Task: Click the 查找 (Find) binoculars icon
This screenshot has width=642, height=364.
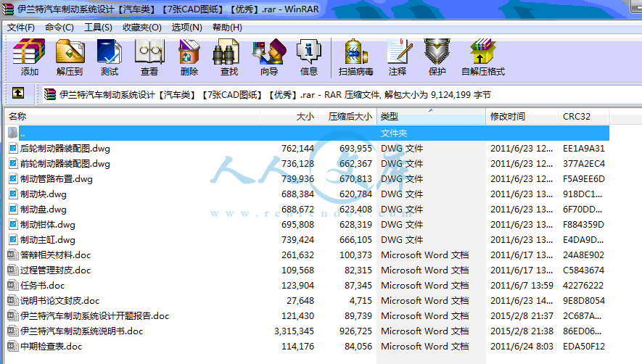Action: click(x=226, y=51)
